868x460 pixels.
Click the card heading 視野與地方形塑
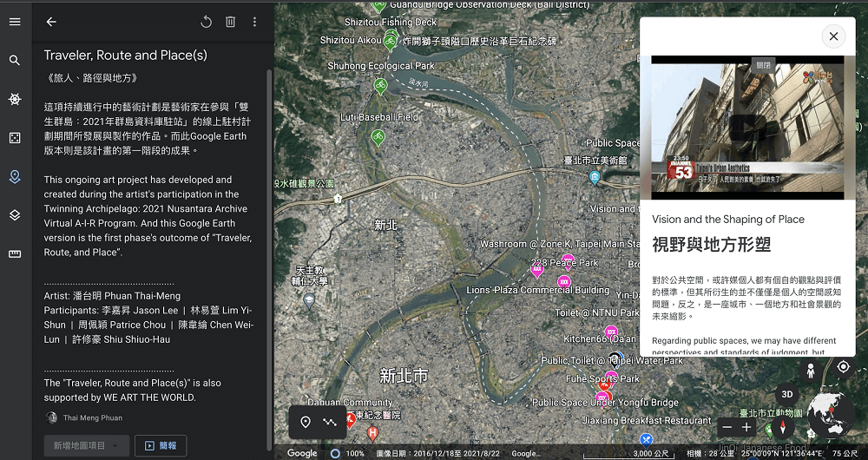pyautogui.click(x=712, y=244)
